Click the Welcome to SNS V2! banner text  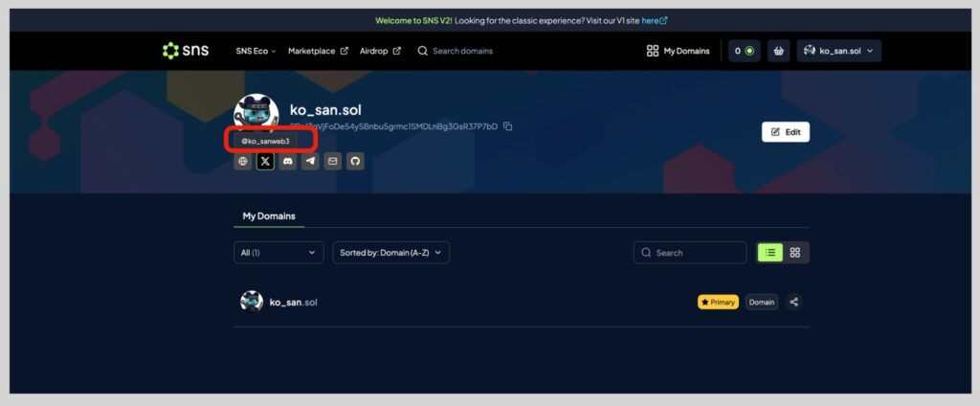tap(413, 20)
